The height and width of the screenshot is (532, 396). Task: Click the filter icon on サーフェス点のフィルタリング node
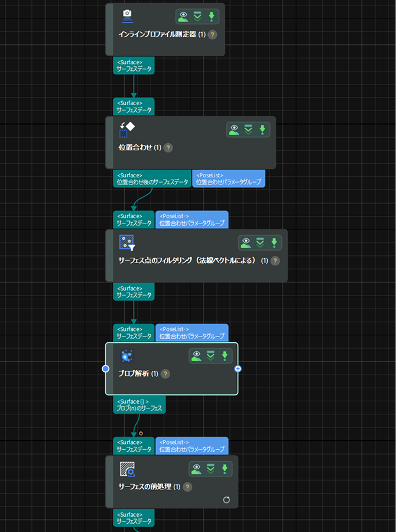click(127, 242)
